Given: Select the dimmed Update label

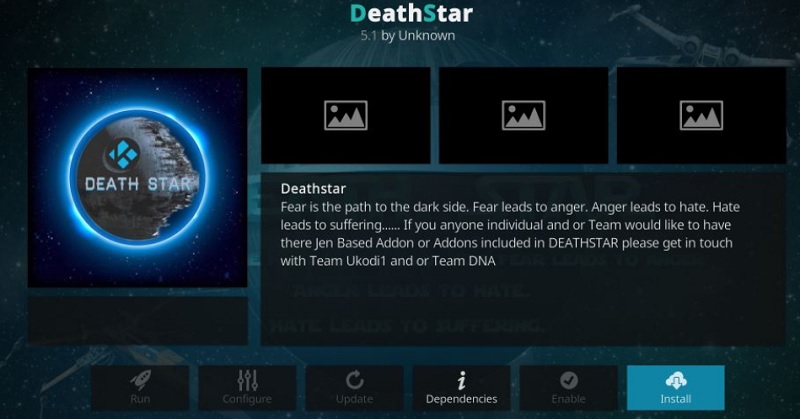Looking at the screenshot, I should pyautogui.click(x=354, y=399).
